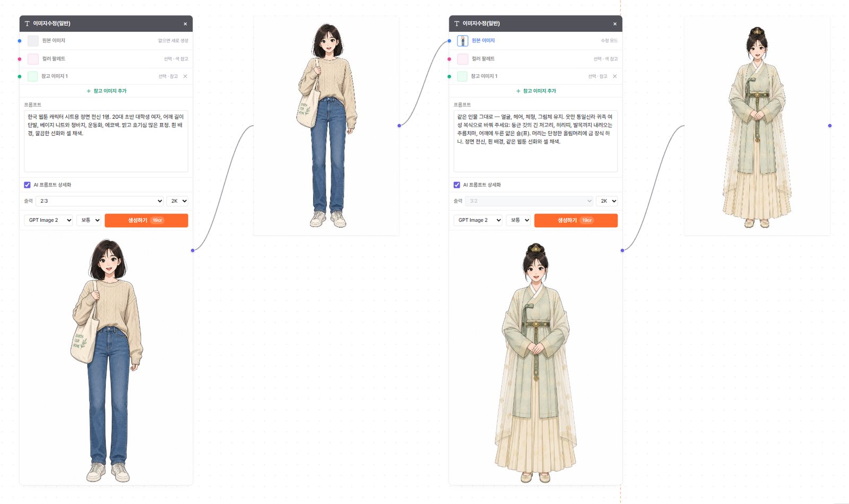Remove 참고 이미지 1 in the hanbok-prompt node
The width and height of the screenshot is (849, 504).
click(x=615, y=76)
